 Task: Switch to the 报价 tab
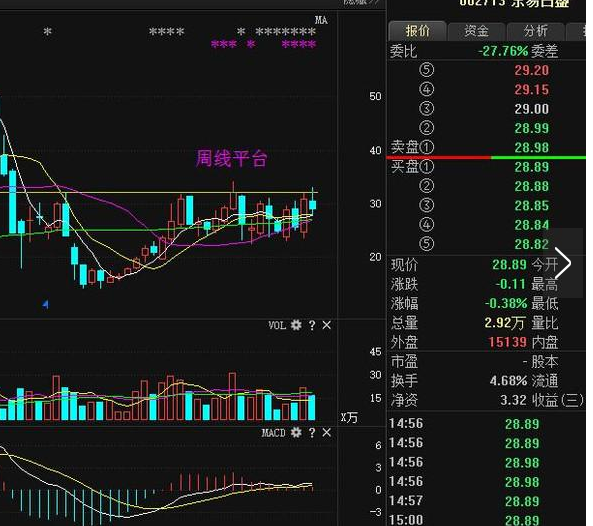coord(418,31)
